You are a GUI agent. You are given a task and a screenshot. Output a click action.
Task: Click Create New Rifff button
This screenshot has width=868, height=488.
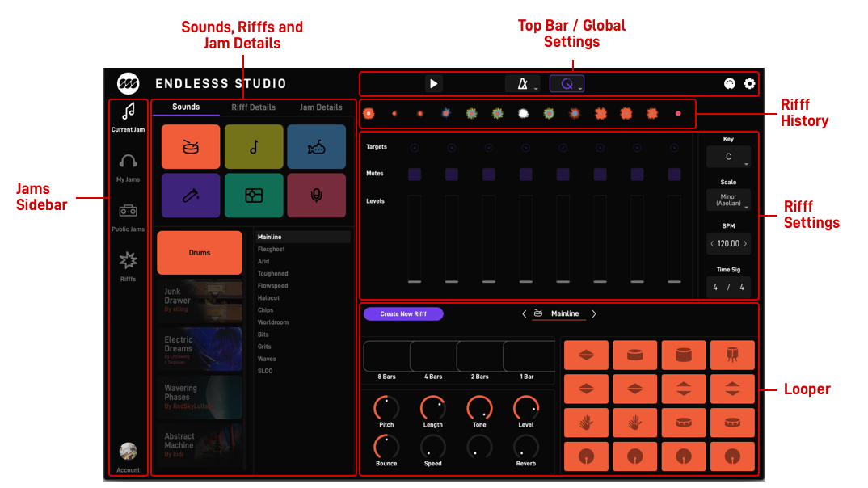(403, 313)
